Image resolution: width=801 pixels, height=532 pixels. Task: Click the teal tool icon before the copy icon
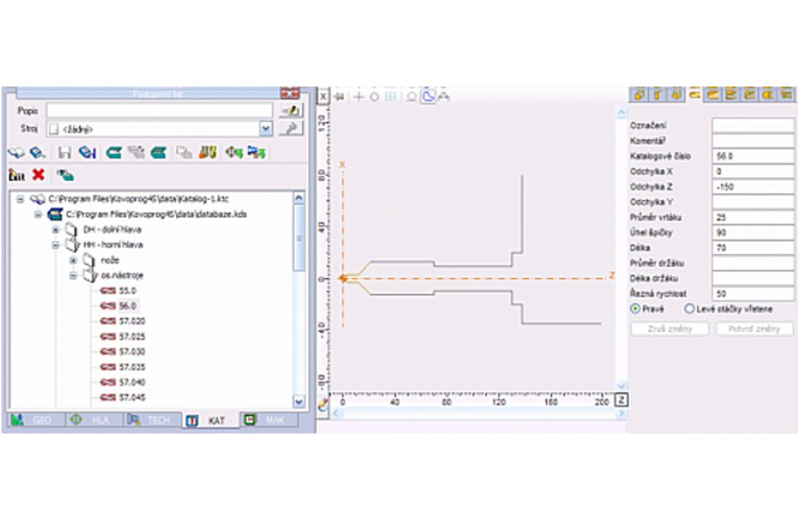click(159, 152)
